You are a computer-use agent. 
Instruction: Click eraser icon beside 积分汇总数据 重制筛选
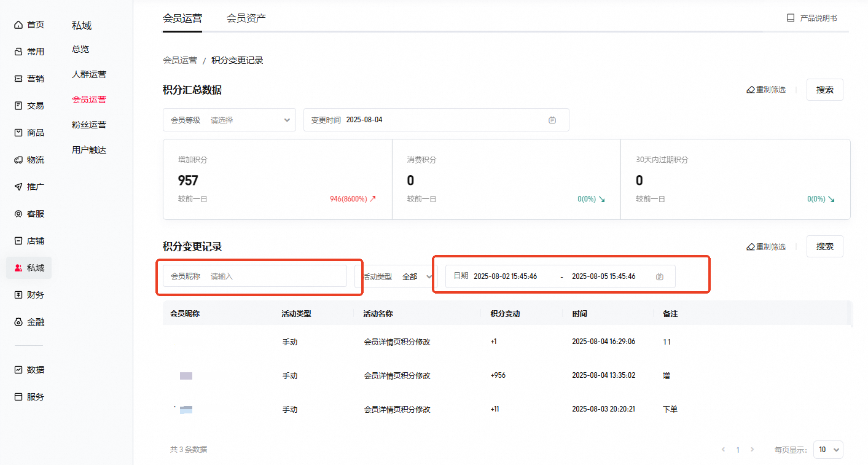point(751,90)
